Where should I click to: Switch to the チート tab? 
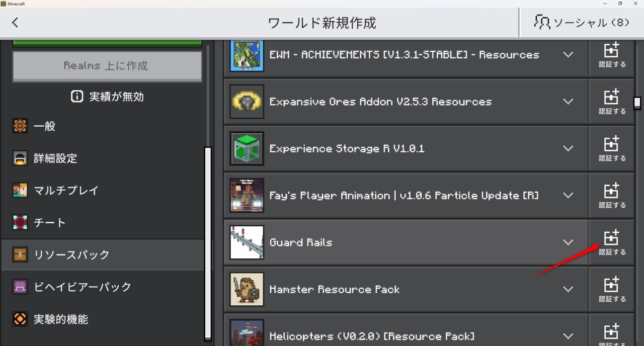point(102,223)
